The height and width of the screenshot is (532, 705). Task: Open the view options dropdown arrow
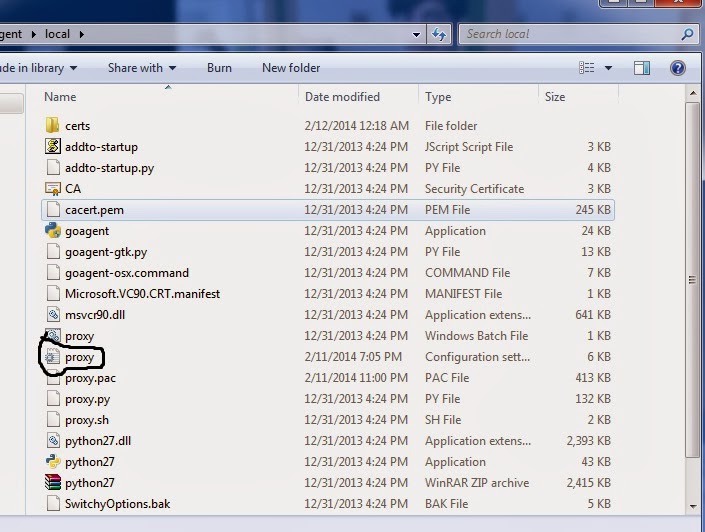(x=608, y=68)
